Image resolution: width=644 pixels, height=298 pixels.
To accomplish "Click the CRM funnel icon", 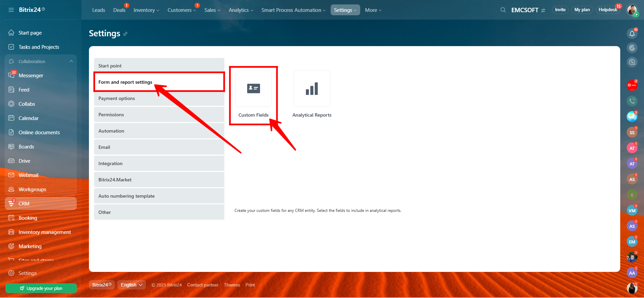I will pos(11,203).
